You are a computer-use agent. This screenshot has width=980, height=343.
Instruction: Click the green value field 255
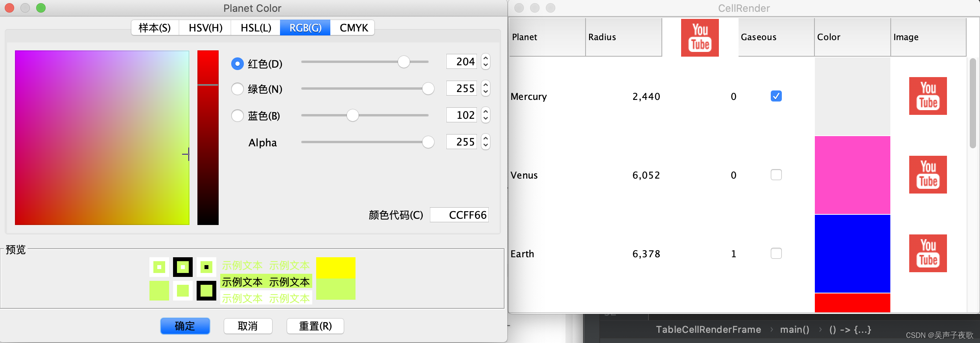461,88
